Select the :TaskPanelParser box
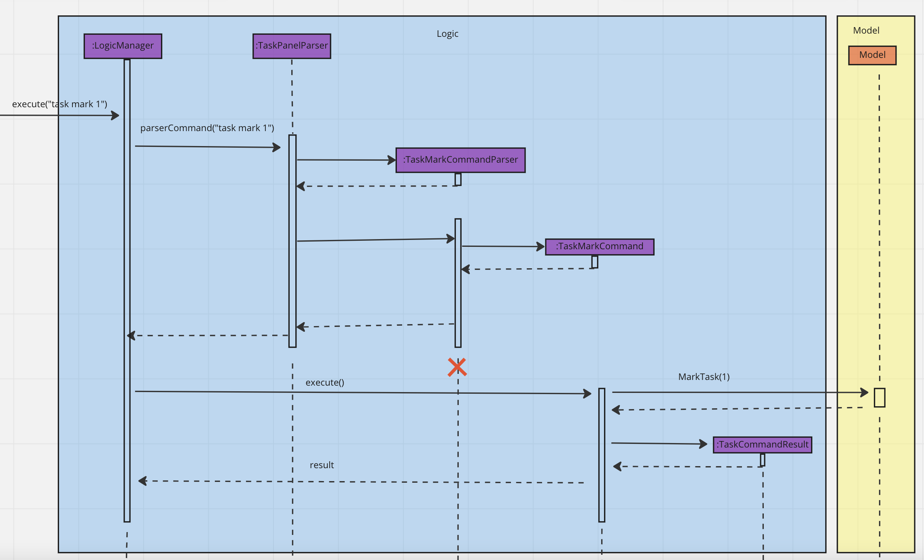 [x=292, y=46]
